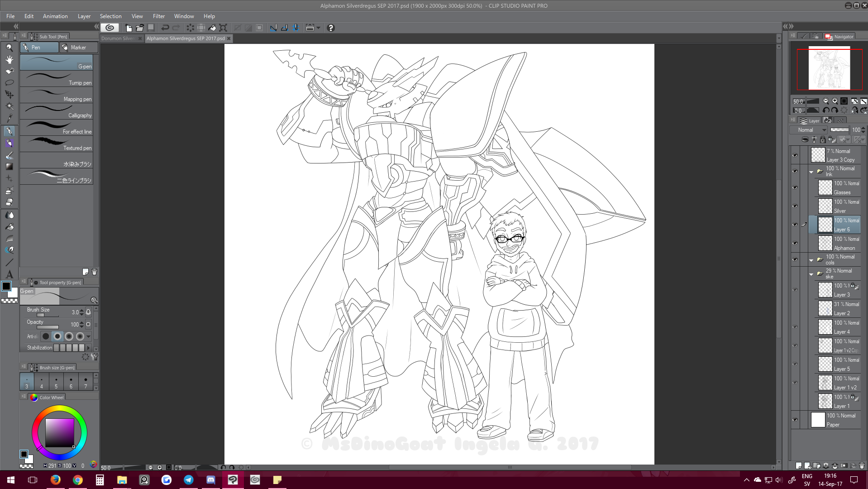This screenshot has height=489, width=868.
Task: Adjust layer opacity slider in Layer panel
Action: (839, 130)
